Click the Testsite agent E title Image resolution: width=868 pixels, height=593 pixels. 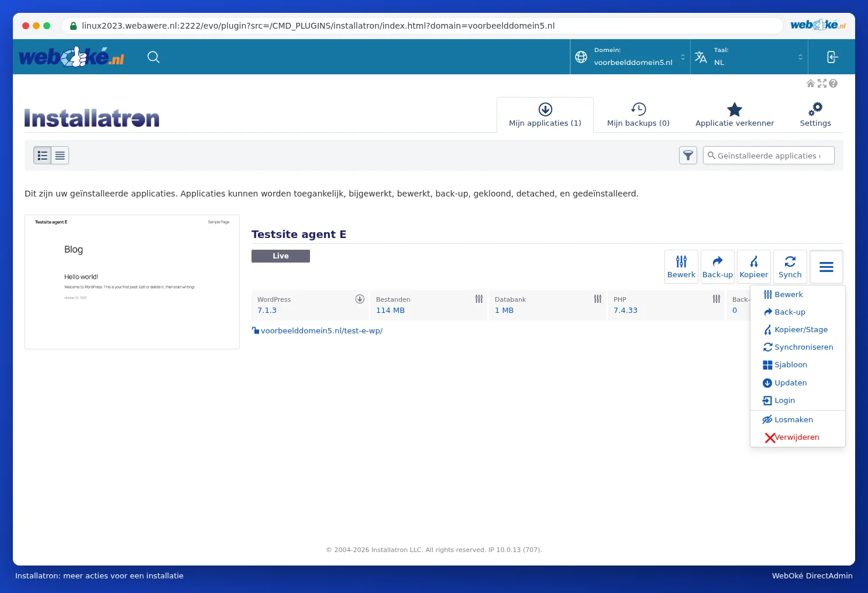(x=299, y=235)
